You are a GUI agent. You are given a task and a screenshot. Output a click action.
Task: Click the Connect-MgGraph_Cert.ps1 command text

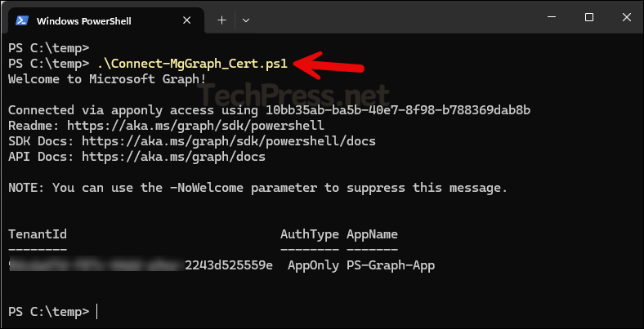tap(191, 63)
